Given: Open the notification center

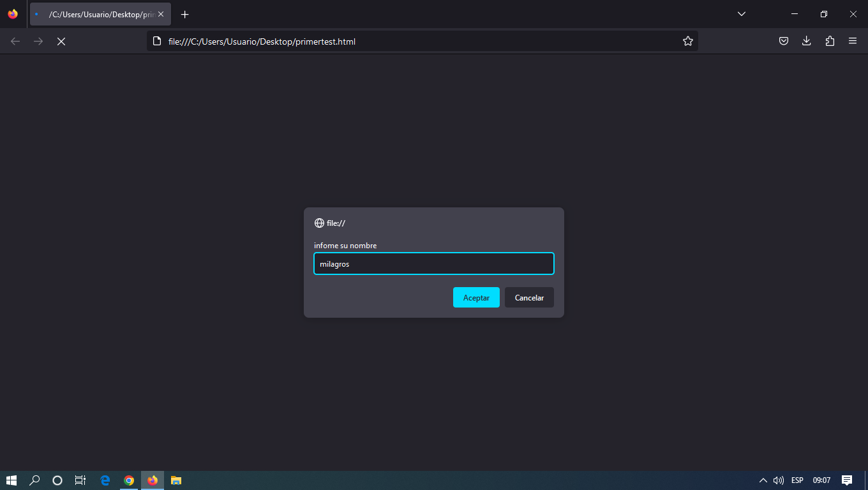Looking at the screenshot, I should (x=847, y=480).
